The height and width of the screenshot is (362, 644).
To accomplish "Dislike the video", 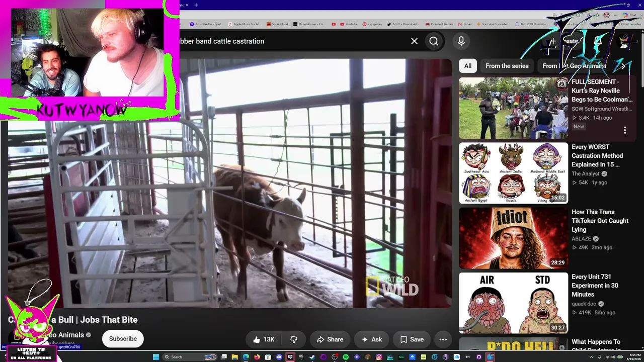I will click(x=294, y=339).
